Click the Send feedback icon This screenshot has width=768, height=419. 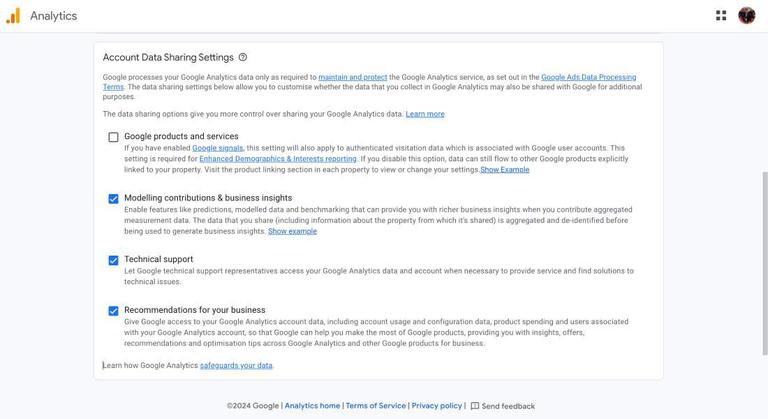click(x=475, y=406)
